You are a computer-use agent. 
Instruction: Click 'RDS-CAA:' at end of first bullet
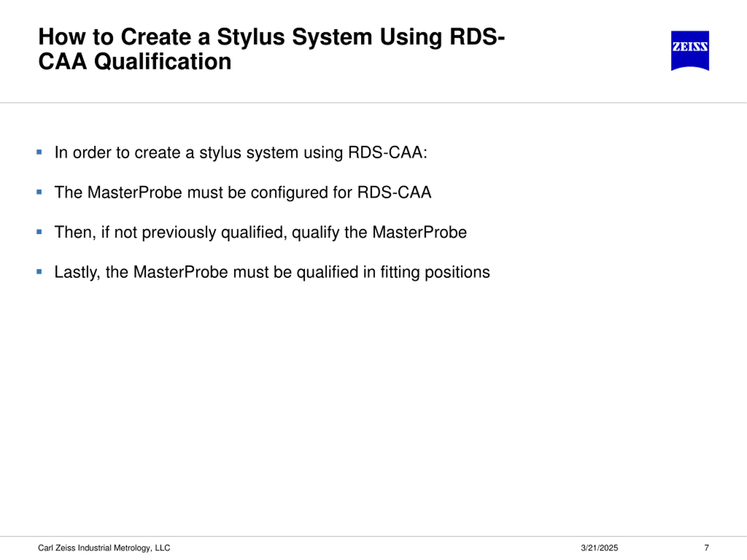pos(388,153)
